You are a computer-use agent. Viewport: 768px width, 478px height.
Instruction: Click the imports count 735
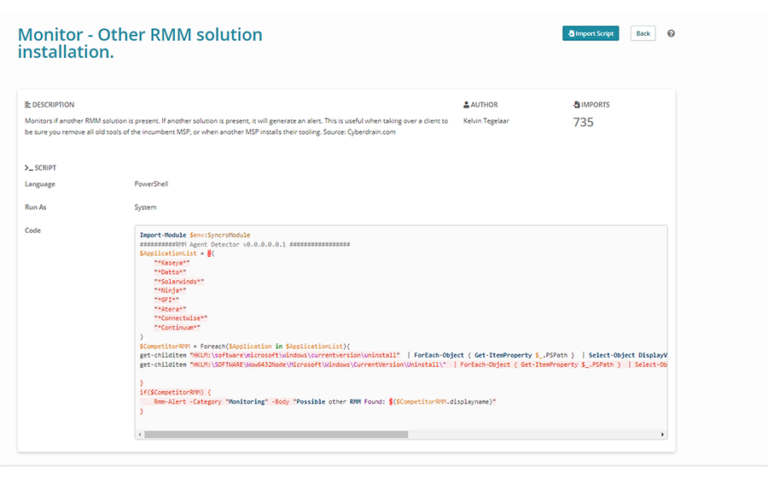(583, 123)
